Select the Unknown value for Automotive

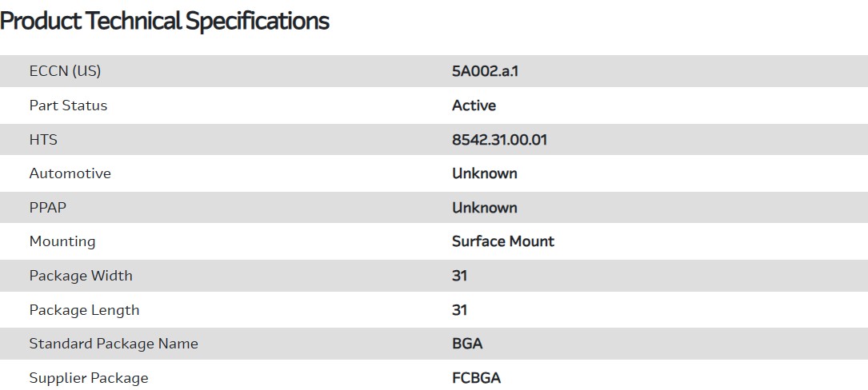pyautogui.click(x=484, y=173)
